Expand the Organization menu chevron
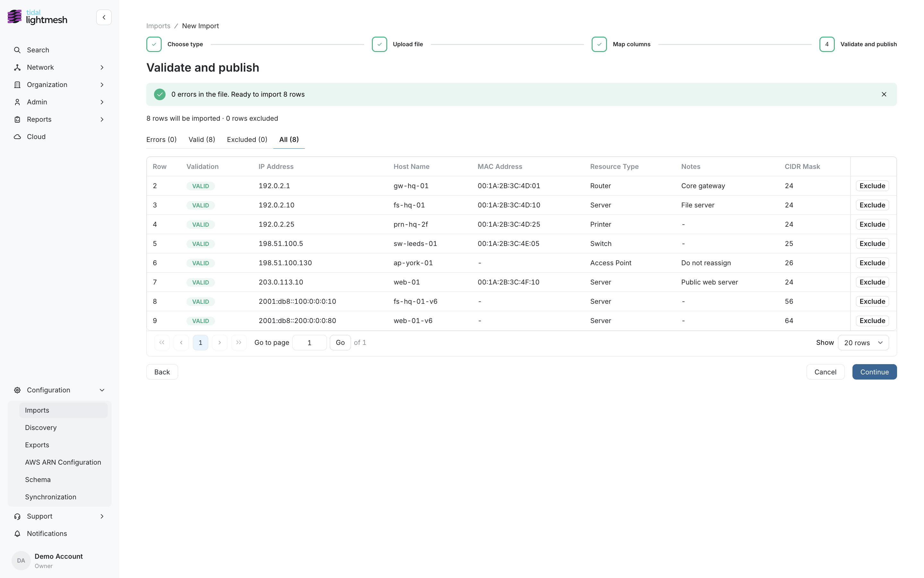The image size is (924, 578). pyautogui.click(x=102, y=85)
